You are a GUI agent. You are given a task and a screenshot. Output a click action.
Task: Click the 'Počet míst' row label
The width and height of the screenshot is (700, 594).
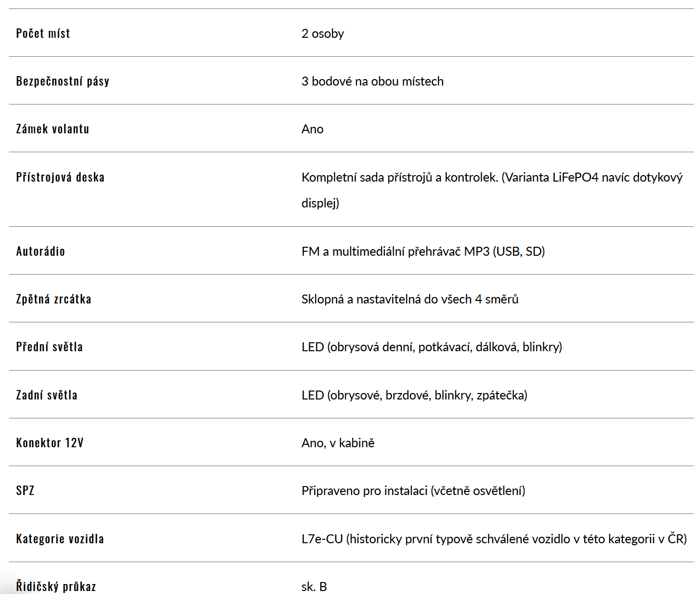pos(43,33)
